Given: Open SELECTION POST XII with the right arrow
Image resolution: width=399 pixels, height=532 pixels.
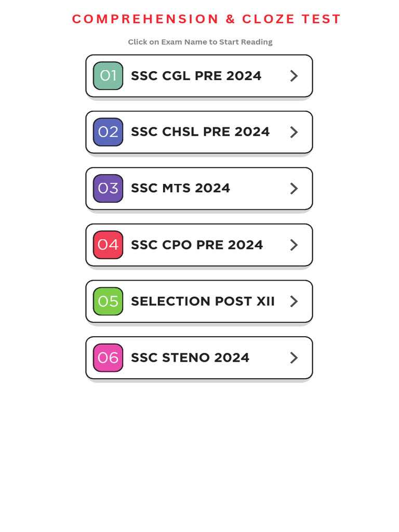Looking at the screenshot, I should coord(294,301).
